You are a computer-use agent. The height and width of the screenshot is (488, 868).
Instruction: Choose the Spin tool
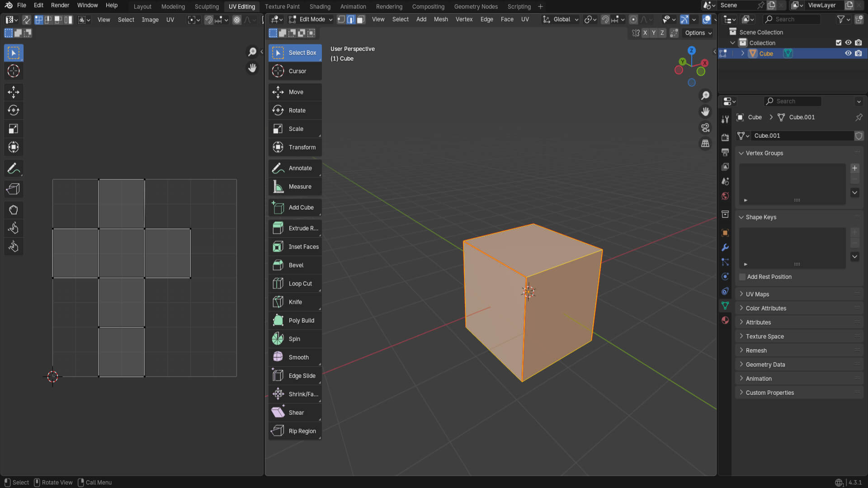[295, 339]
